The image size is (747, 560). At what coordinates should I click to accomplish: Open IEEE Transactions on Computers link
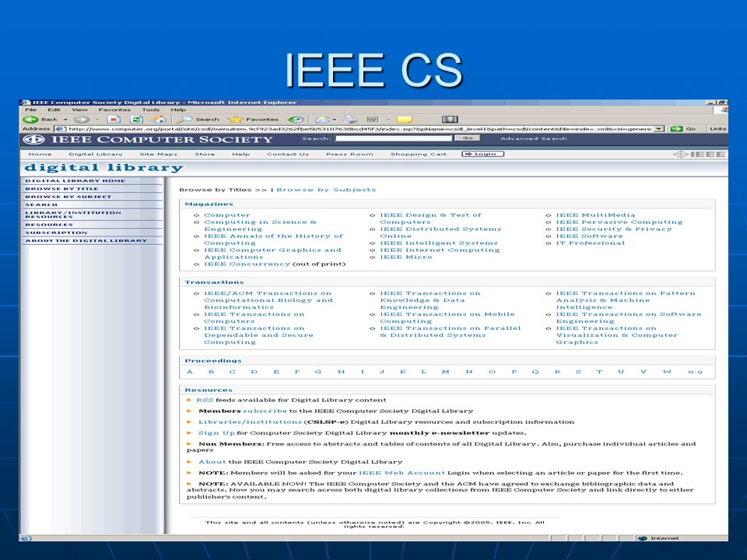pyautogui.click(x=254, y=317)
